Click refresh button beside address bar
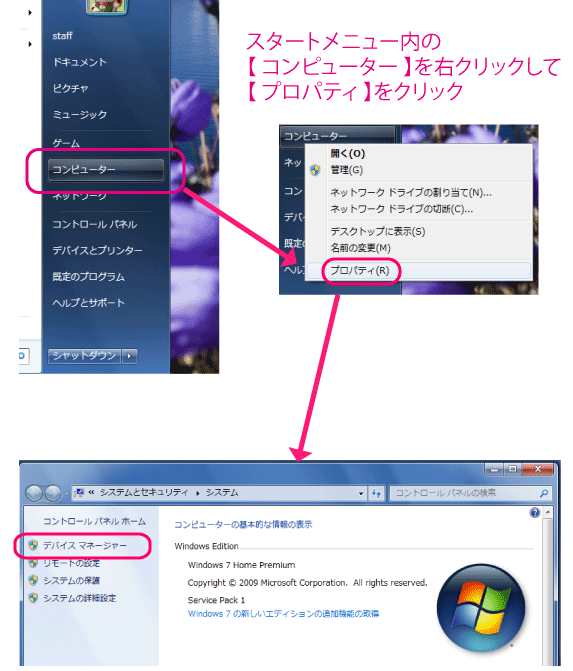573x671 pixels. tap(377, 493)
